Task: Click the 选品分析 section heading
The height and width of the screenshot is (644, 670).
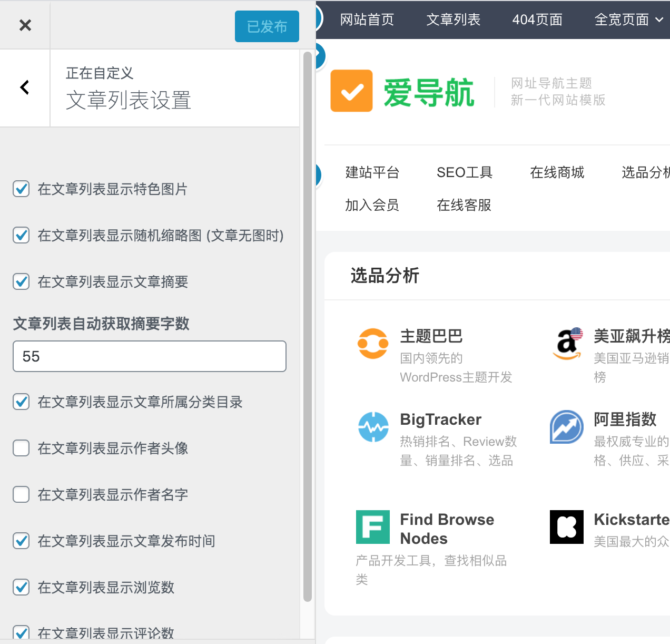Action: coord(385,276)
